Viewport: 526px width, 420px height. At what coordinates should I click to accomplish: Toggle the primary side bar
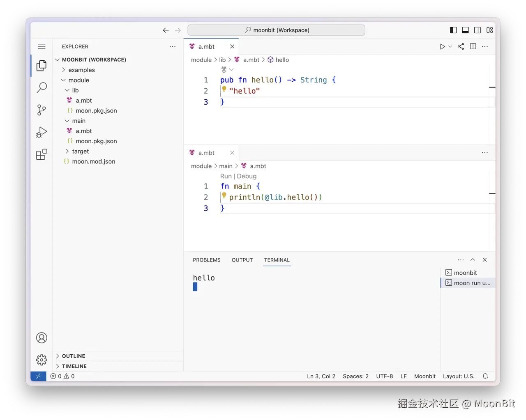(453, 30)
